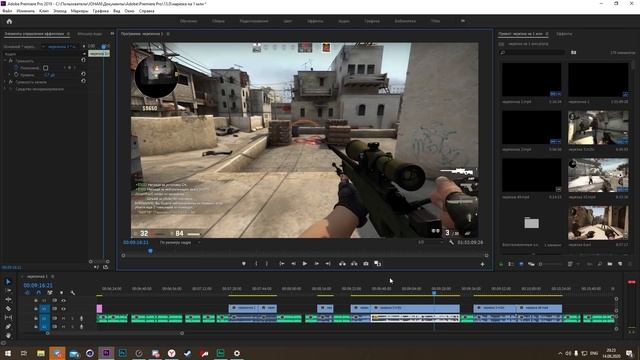640x360 pixels.
Task: Step back one frame
Action: coord(293,264)
